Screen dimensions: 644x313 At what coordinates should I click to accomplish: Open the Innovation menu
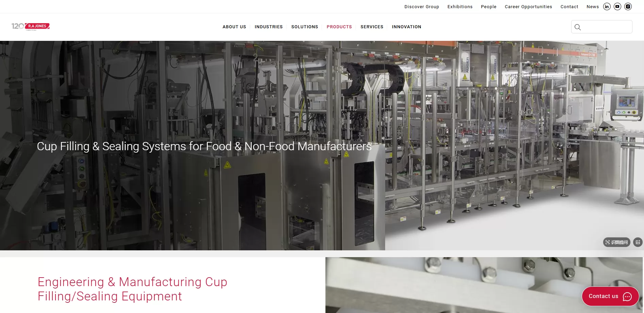pyautogui.click(x=407, y=27)
